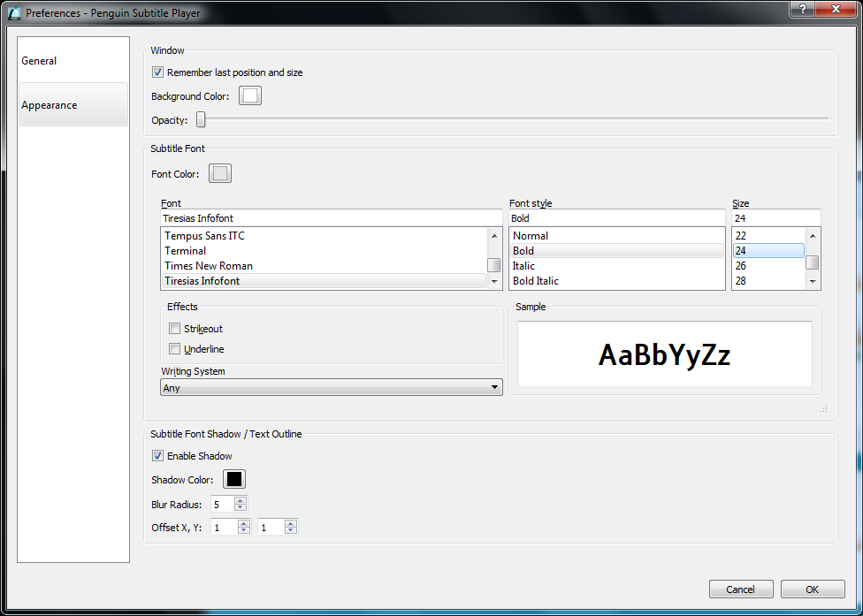Toggle Remember last position and size

tap(157, 72)
